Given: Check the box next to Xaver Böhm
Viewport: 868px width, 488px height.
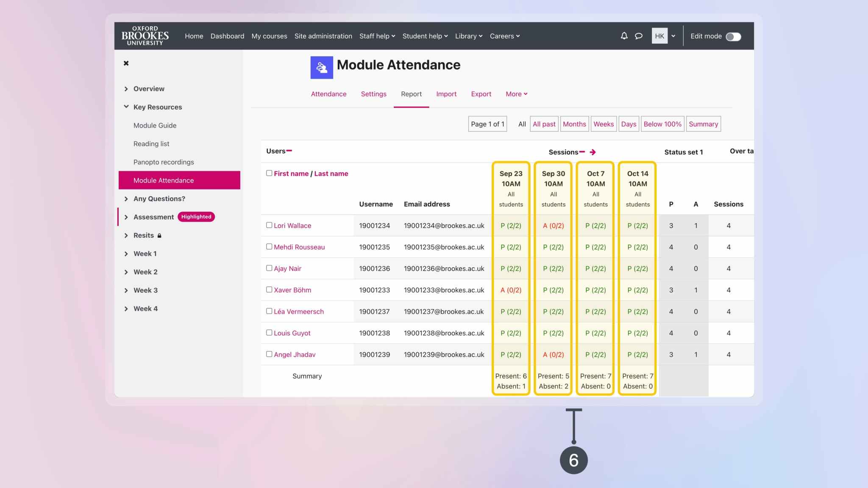Looking at the screenshot, I should [x=269, y=289].
